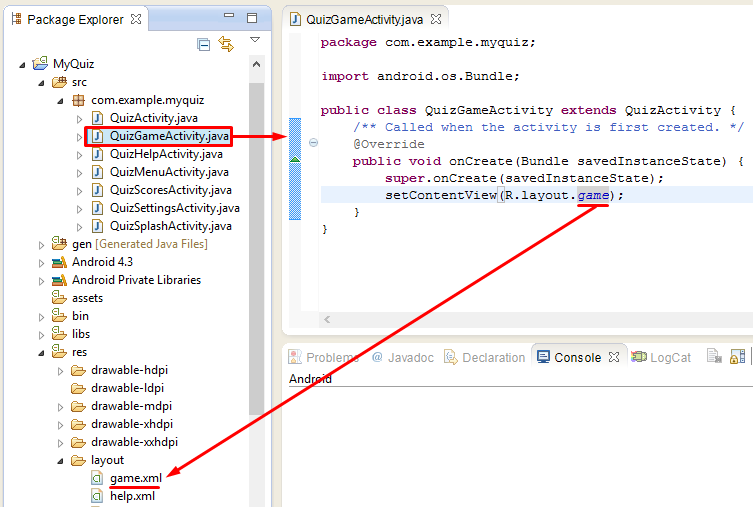This screenshot has height=507, width=753.
Task: Expand QuizScoresActivity.java tree node
Action: tap(79, 191)
